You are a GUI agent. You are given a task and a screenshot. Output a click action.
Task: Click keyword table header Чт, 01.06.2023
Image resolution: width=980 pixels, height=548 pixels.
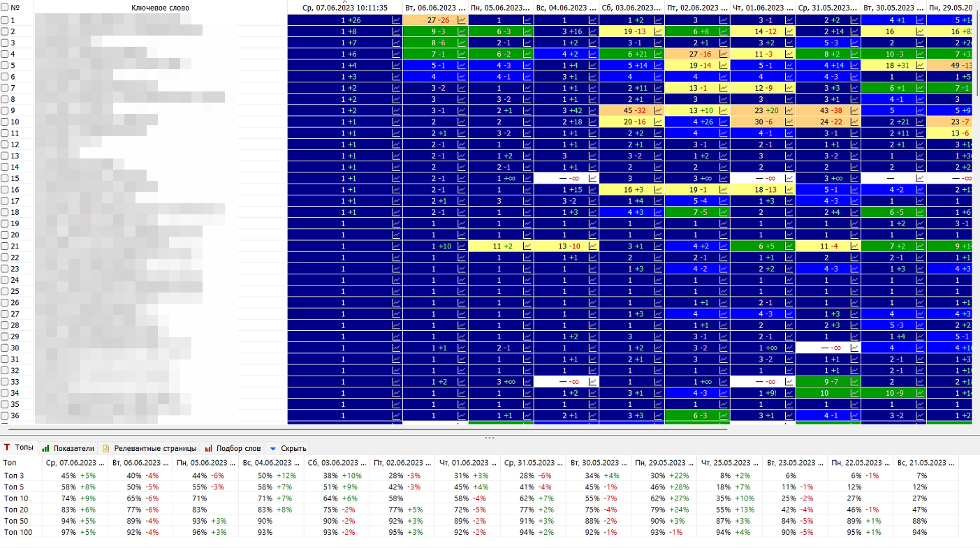coord(763,8)
